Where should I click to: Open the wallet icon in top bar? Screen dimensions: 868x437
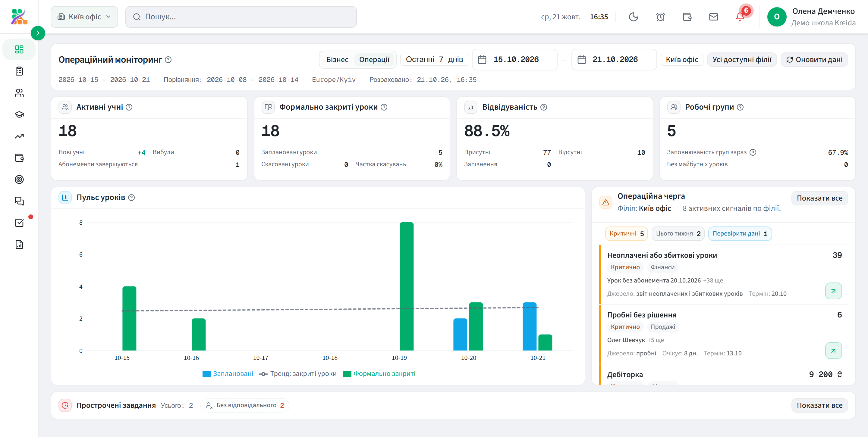pyautogui.click(x=687, y=17)
